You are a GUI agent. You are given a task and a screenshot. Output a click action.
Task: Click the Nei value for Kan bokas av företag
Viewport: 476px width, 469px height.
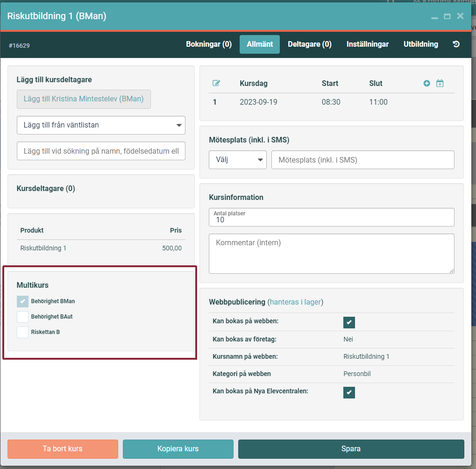[x=348, y=339]
